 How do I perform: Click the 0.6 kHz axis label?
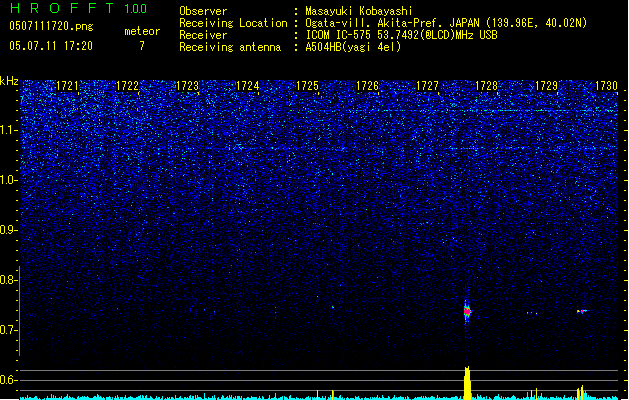tap(9, 380)
